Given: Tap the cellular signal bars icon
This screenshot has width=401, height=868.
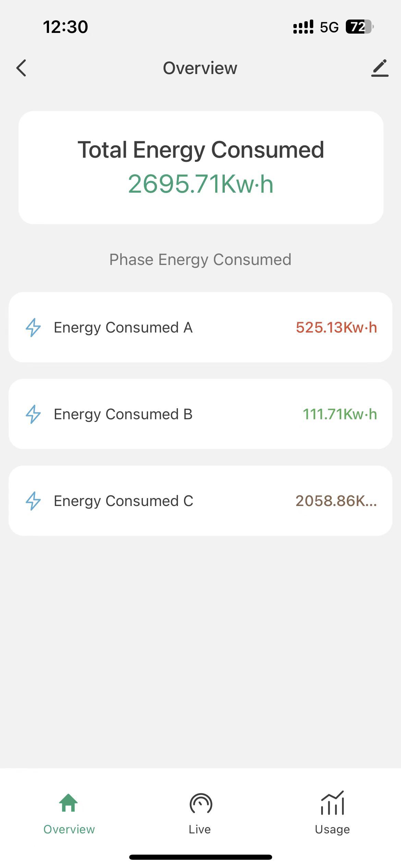Looking at the screenshot, I should tap(303, 27).
